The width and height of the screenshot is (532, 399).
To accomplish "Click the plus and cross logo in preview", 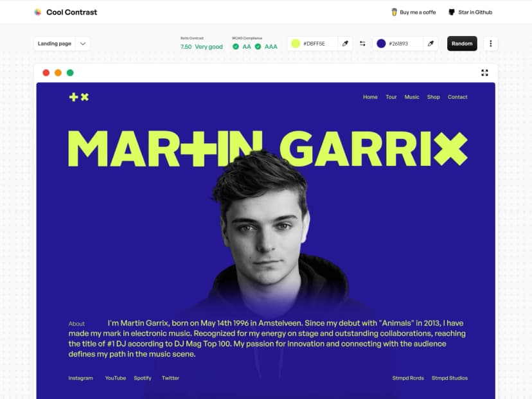I will coord(79,97).
